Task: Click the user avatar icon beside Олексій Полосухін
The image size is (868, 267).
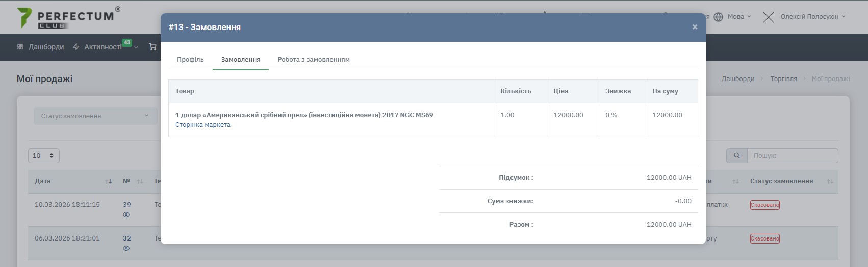Action: click(768, 17)
